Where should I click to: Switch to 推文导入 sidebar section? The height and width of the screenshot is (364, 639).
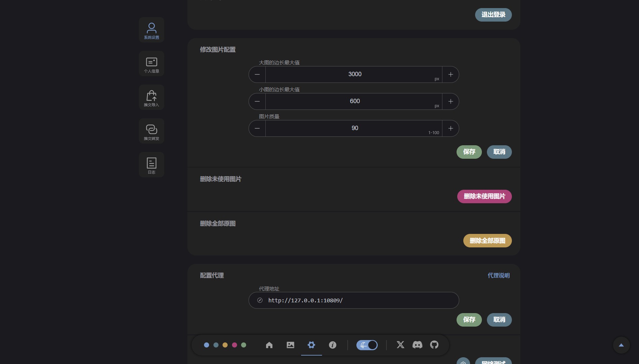151,97
